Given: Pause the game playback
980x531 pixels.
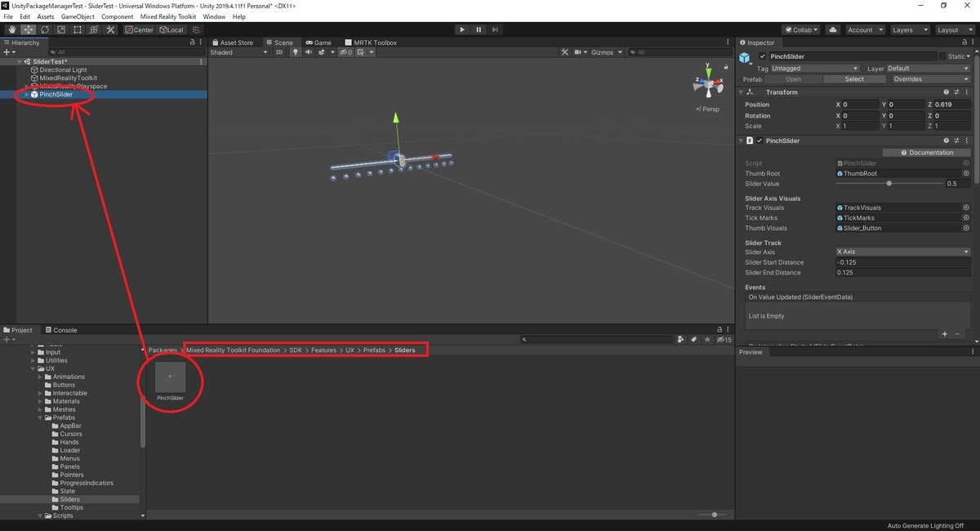Looking at the screenshot, I should tap(479, 30).
